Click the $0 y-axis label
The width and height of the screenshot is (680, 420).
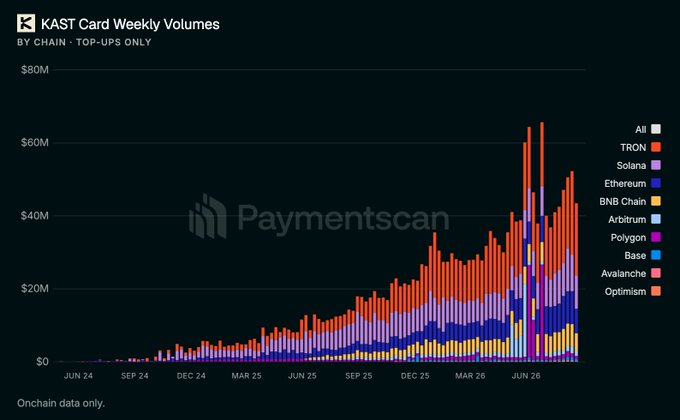pyautogui.click(x=42, y=361)
